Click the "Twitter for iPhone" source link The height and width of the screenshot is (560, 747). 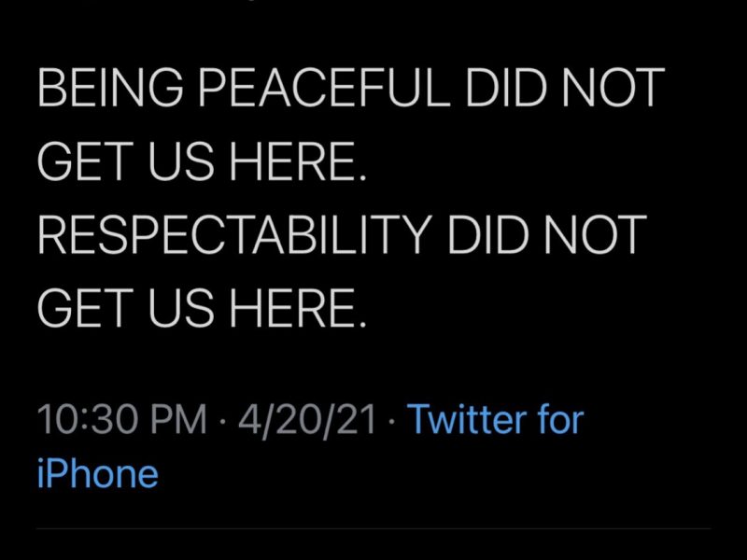[x=495, y=420]
